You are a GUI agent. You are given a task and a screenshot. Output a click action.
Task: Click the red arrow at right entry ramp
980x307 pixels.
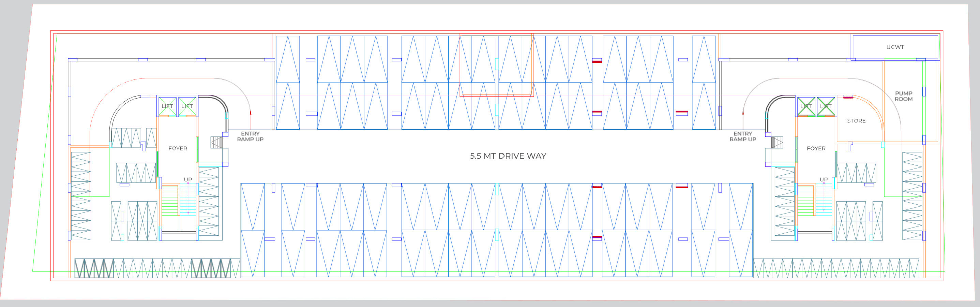pyautogui.click(x=743, y=112)
